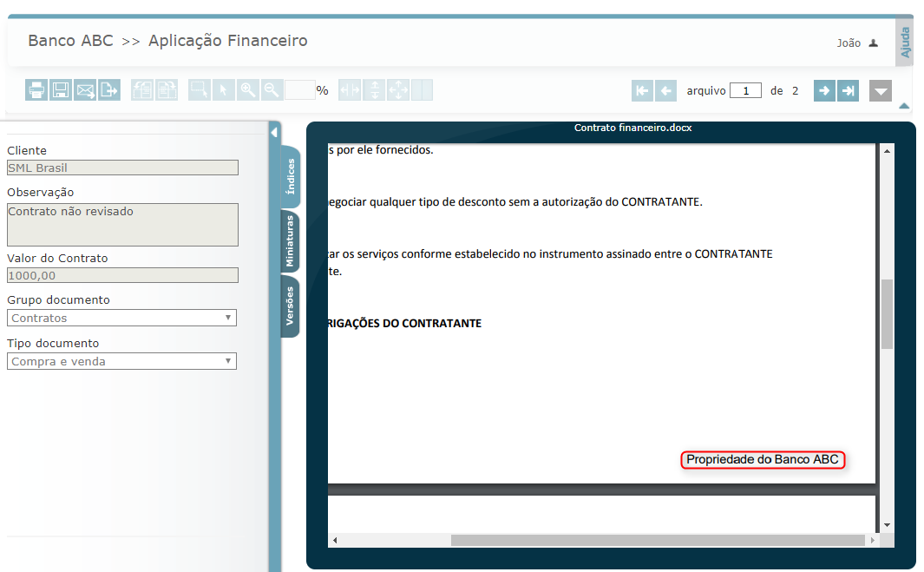Viewport: 924px width, 572px height.
Task: Expand the gray down-arrow menu button
Action: [x=880, y=91]
